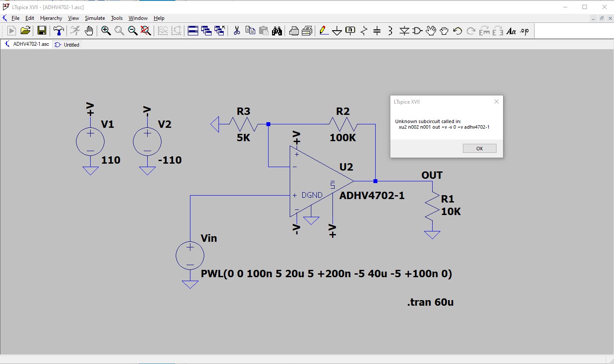Click the .tran 60u directive text

pyautogui.click(x=430, y=302)
